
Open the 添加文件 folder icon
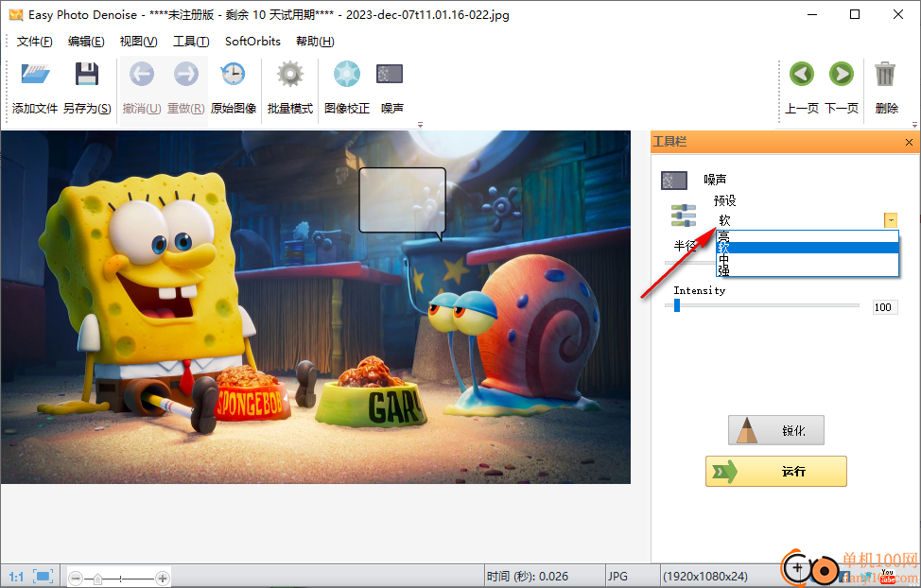click(x=35, y=74)
